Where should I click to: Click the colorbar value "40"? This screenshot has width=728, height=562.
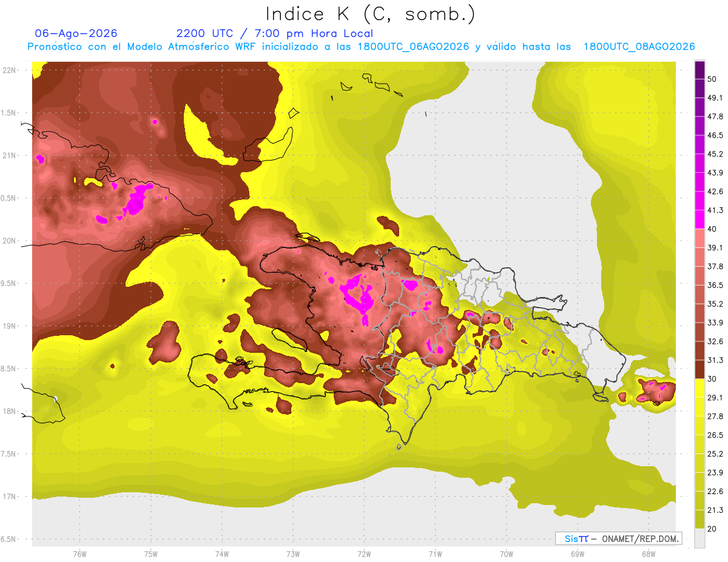tap(713, 229)
